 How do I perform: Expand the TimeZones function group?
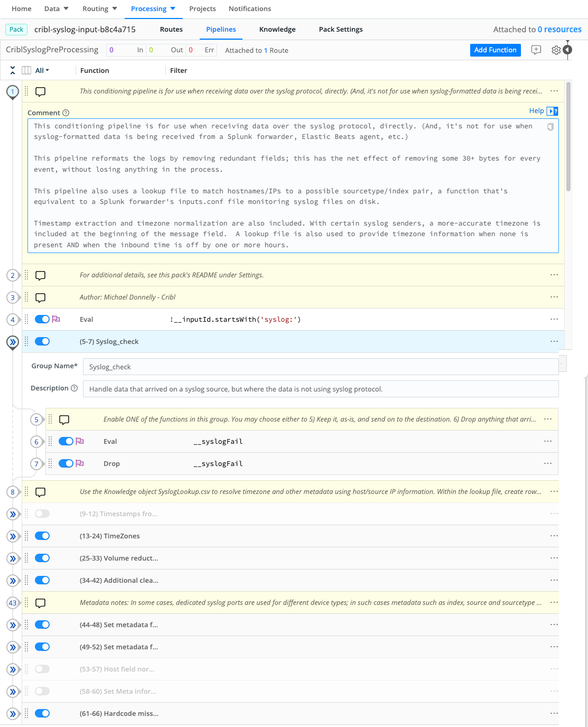(x=12, y=536)
